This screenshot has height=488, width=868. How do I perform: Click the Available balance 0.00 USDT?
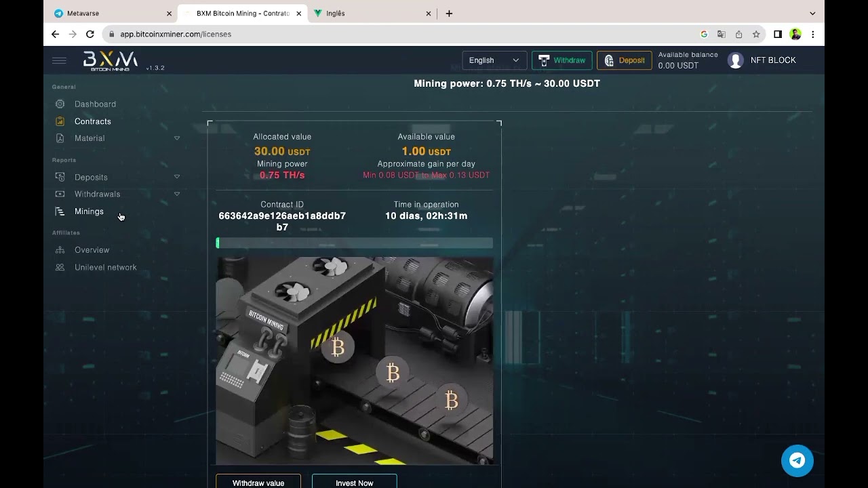pyautogui.click(x=688, y=60)
